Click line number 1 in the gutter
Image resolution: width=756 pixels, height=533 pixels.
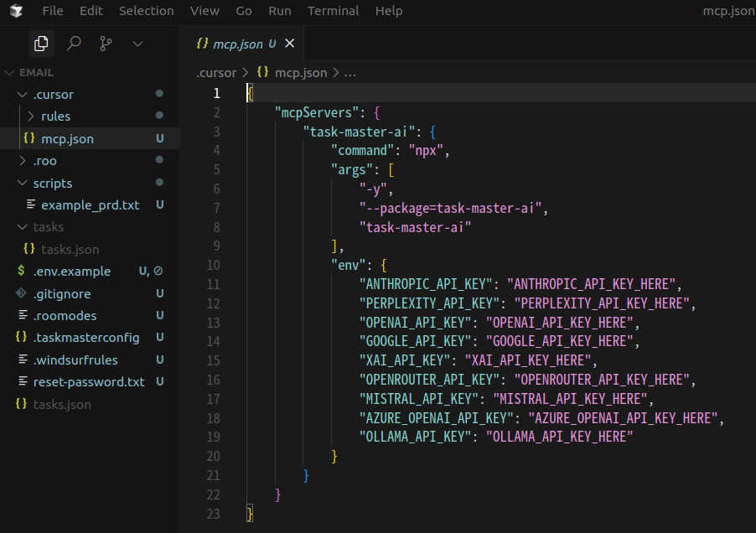[217, 93]
